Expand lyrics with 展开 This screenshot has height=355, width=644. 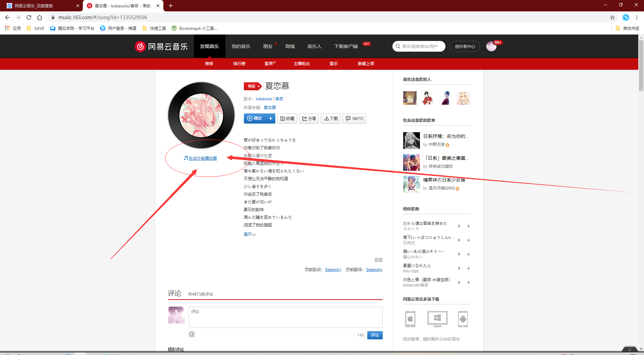tap(250, 234)
